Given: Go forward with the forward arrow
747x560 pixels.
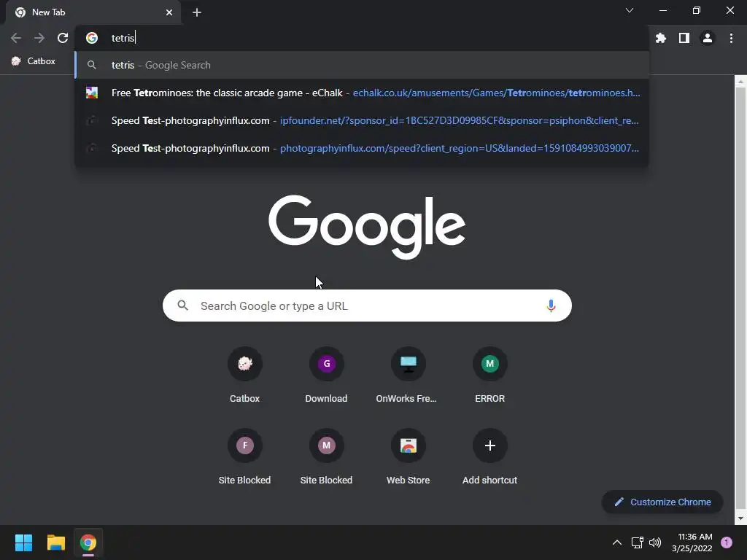Looking at the screenshot, I should (x=39, y=38).
